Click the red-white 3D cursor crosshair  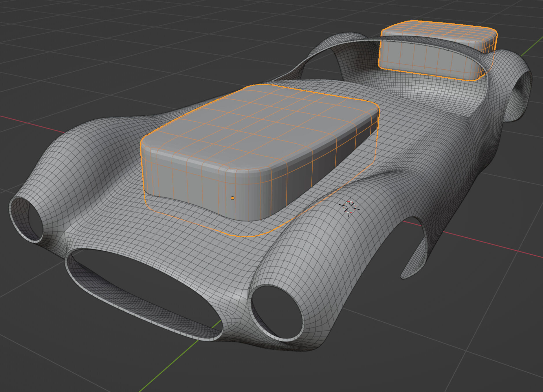pos(349,207)
